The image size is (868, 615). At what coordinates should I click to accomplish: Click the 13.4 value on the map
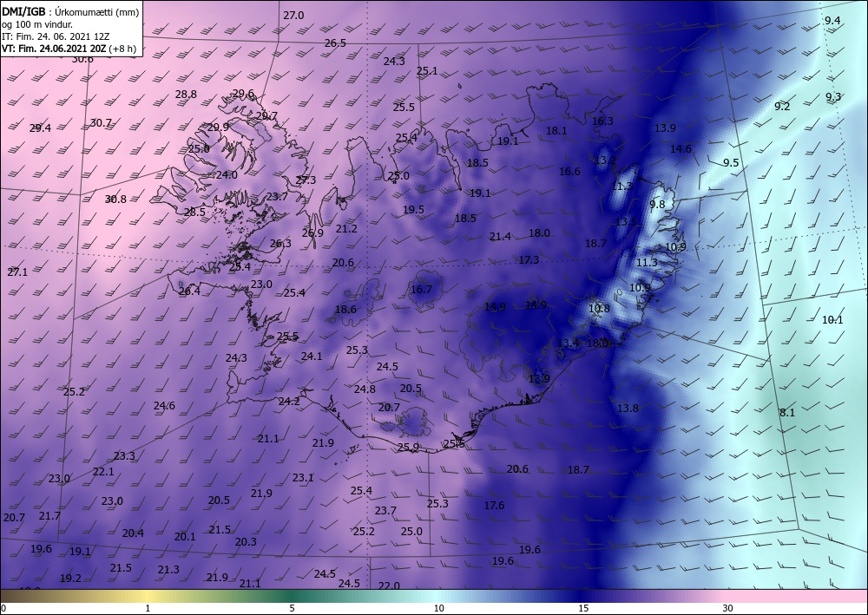(x=568, y=343)
